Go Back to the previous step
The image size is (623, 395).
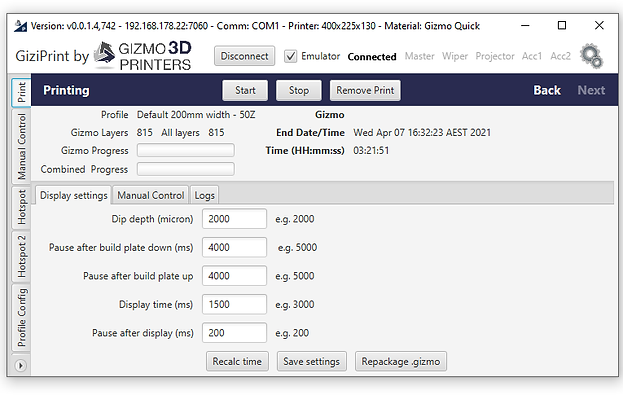pyautogui.click(x=547, y=90)
